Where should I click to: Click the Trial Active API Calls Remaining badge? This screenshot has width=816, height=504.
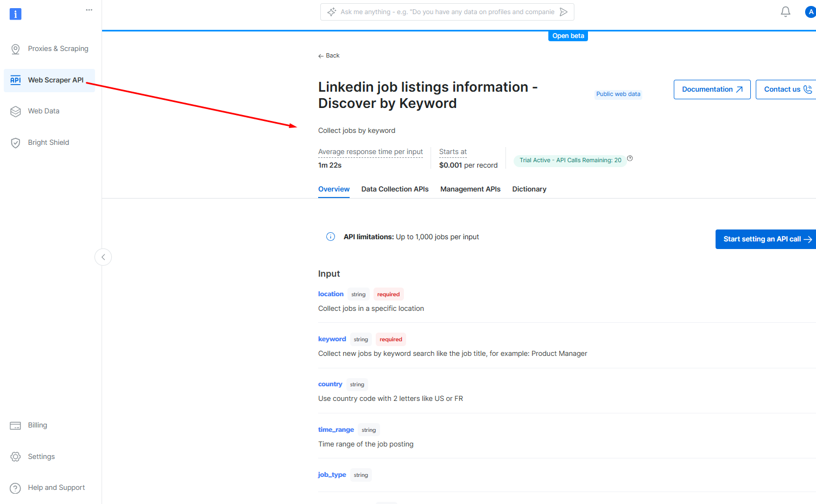pyautogui.click(x=570, y=161)
